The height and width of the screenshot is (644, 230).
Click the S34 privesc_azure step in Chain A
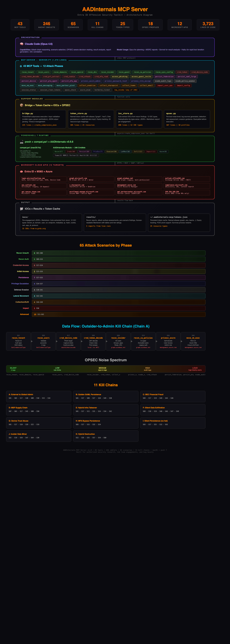(168, 341)
